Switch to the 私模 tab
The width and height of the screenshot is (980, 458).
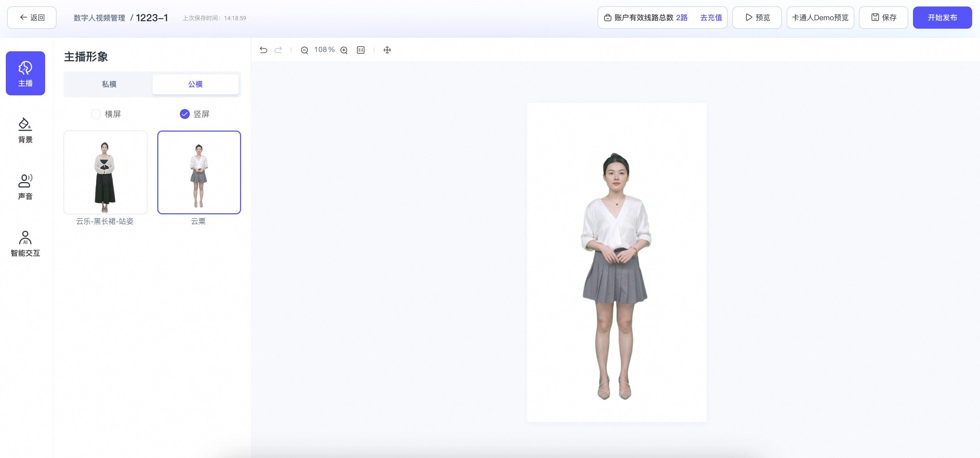109,84
